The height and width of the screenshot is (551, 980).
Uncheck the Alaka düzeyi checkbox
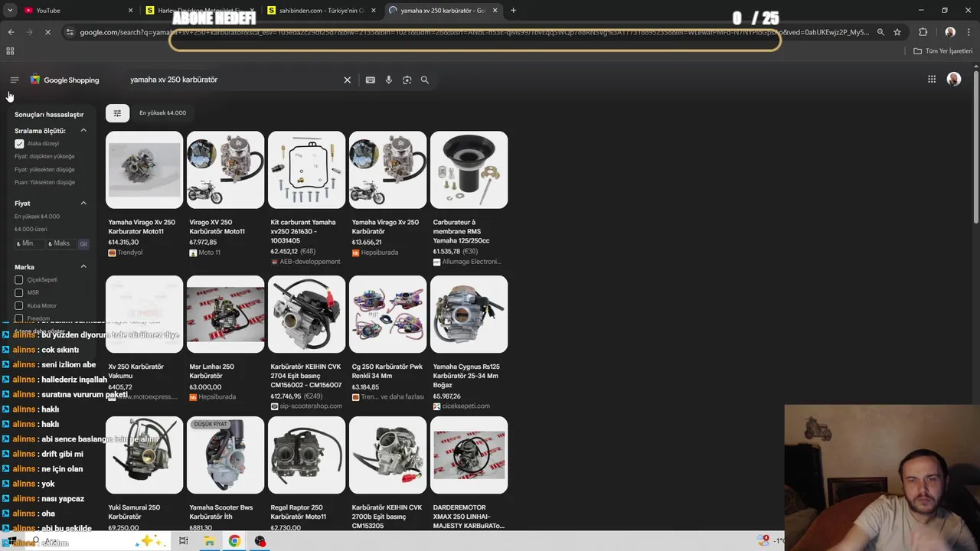tap(19, 144)
